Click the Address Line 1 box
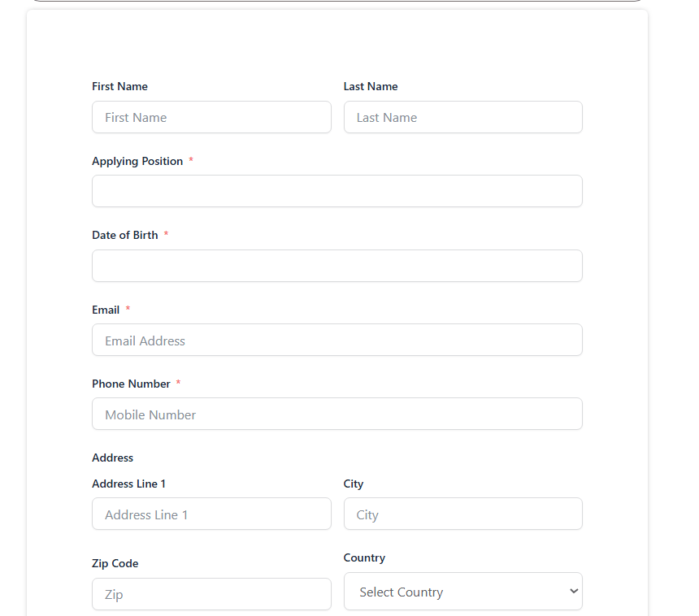The image size is (699, 616). pos(211,514)
